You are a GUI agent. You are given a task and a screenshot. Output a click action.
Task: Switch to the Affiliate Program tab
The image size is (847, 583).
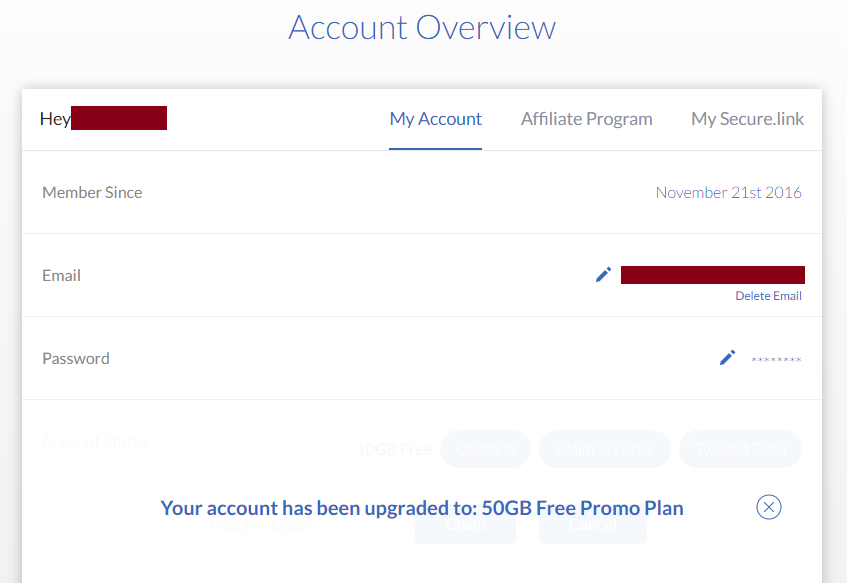(x=586, y=119)
